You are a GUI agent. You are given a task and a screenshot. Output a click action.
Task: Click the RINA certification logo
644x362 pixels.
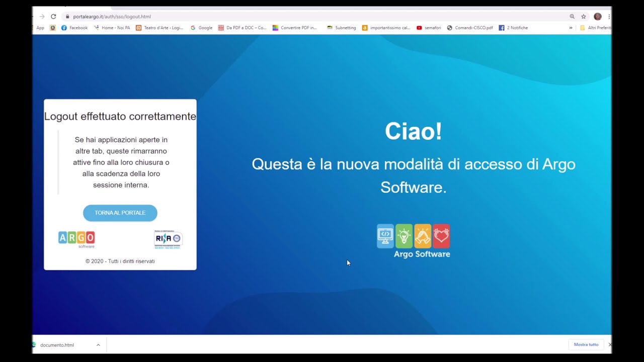pyautogui.click(x=168, y=239)
